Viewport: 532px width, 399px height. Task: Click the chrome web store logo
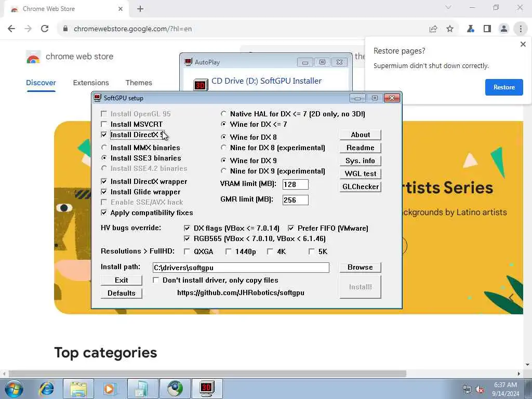pyautogui.click(x=33, y=57)
